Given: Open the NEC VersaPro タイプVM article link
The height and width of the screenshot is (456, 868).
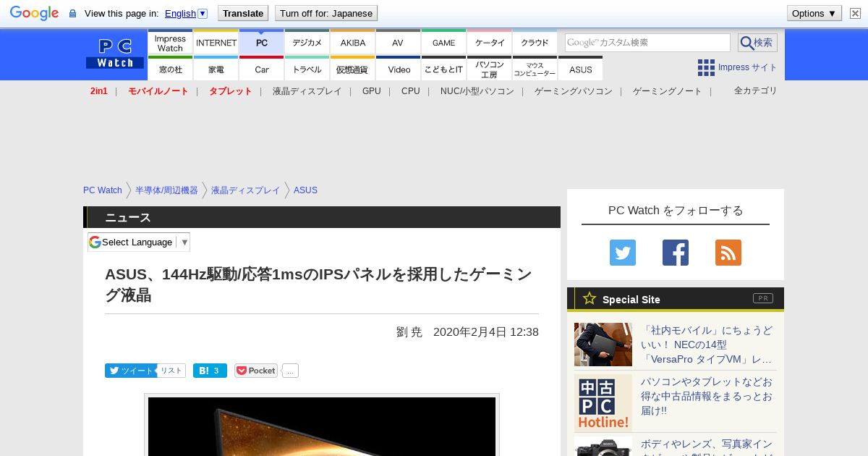Looking at the screenshot, I should [x=707, y=345].
